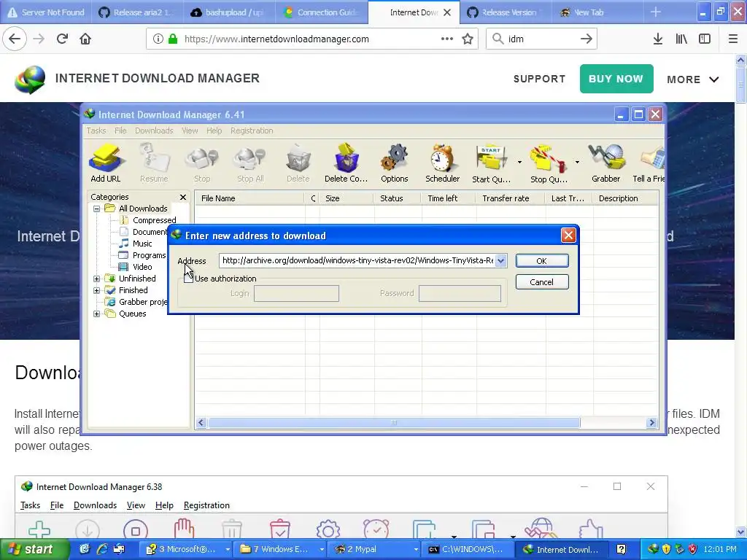Click the Add URL toolbar icon
747x560 pixels.
[x=106, y=163]
